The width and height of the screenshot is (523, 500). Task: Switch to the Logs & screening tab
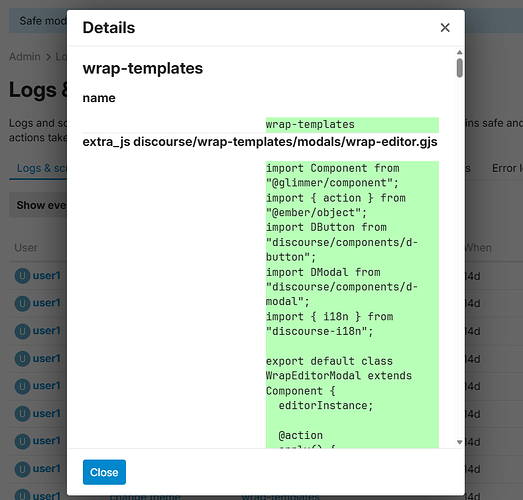pos(42,168)
